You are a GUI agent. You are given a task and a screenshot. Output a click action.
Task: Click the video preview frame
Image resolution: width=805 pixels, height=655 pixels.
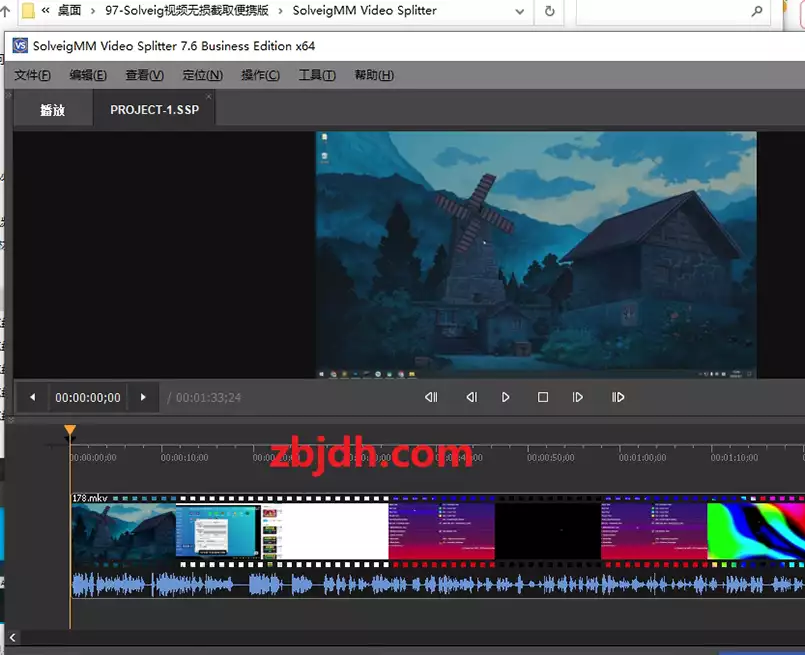(536, 255)
